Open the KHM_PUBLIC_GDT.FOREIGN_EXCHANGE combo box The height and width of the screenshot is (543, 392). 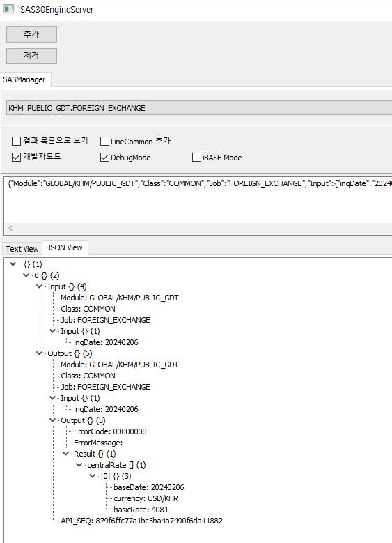click(199, 108)
